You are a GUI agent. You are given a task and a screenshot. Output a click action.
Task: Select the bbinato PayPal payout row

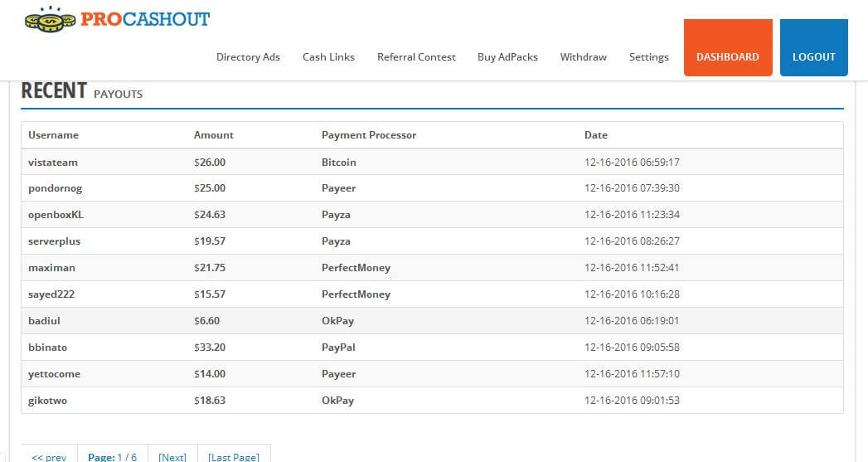click(431, 348)
